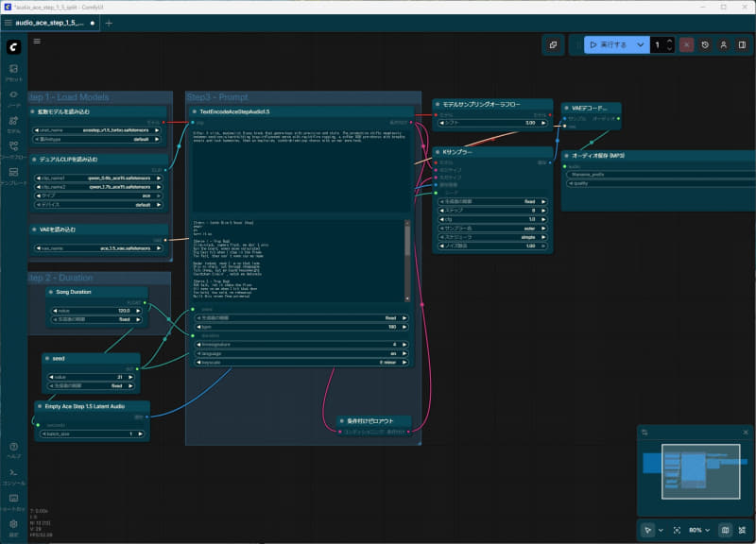Image resolution: width=756 pixels, height=544 pixels.
Task: Open the language dropdown showing en
Action: (x=301, y=353)
